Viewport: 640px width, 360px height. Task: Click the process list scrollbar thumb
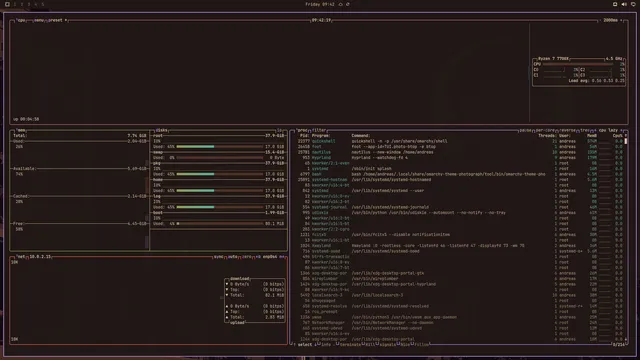[x=626, y=141]
